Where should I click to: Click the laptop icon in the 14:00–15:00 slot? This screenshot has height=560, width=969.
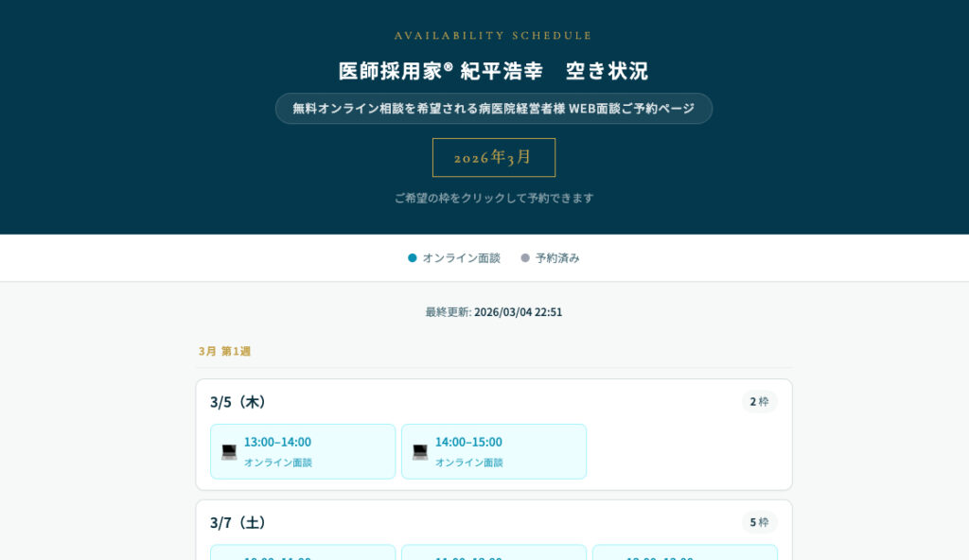click(x=420, y=452)
